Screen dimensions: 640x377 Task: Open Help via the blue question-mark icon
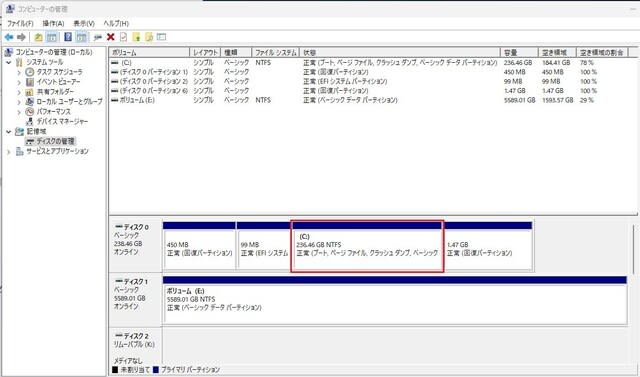[68, 37]
